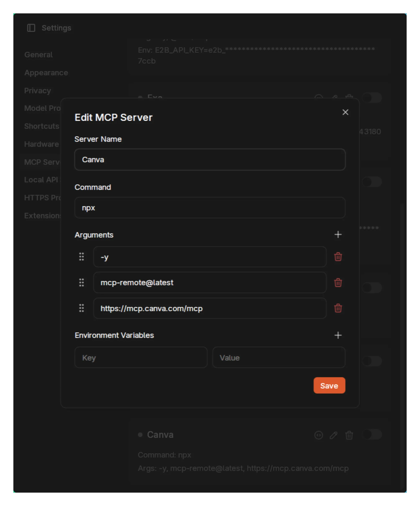The height and width of the screenshot is (506, 420).
Task: Delete the Canva server using trash icon
Action: (349, 435)
